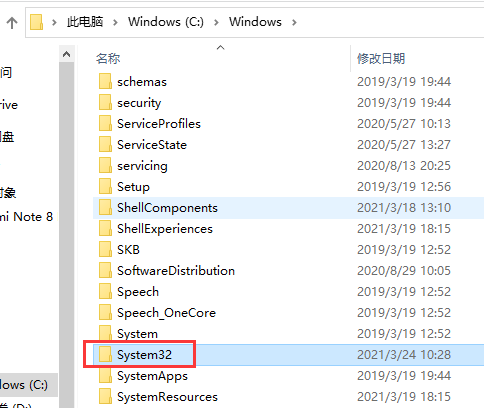This screenshot has width=484, height=408.
Task: Select the schemas folder icon
Action: tap(105, 82)
